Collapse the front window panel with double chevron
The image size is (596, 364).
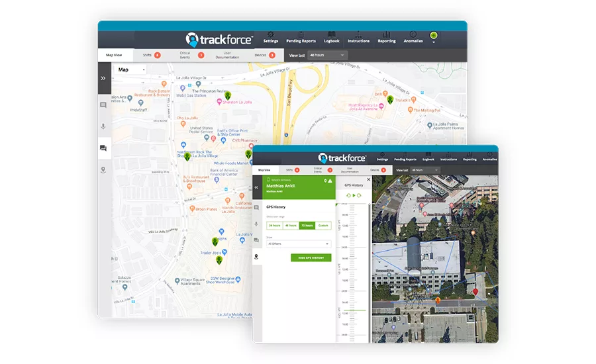[x=256, y=187]
